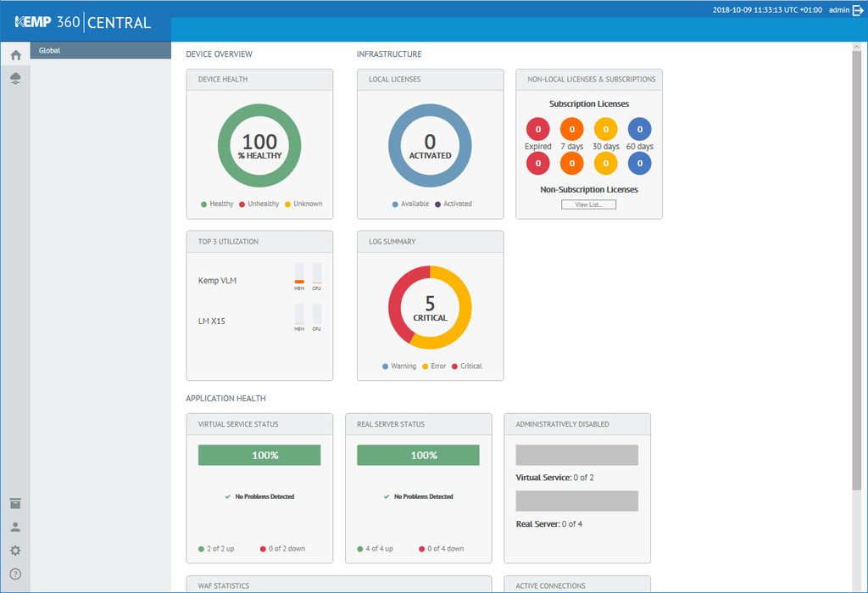
Task: Toggle the Activated legend under Local Licenses
Action: tap(450, 204)
